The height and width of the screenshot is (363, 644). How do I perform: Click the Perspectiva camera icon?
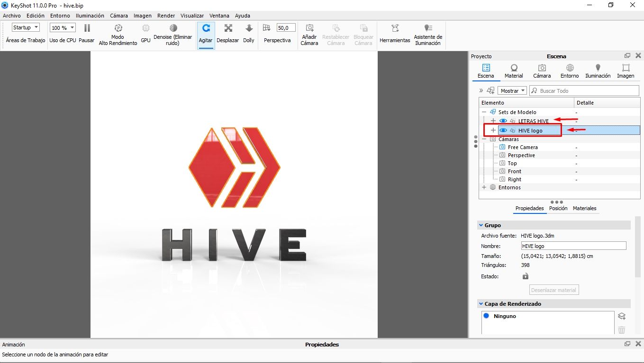tap(266, 28)
